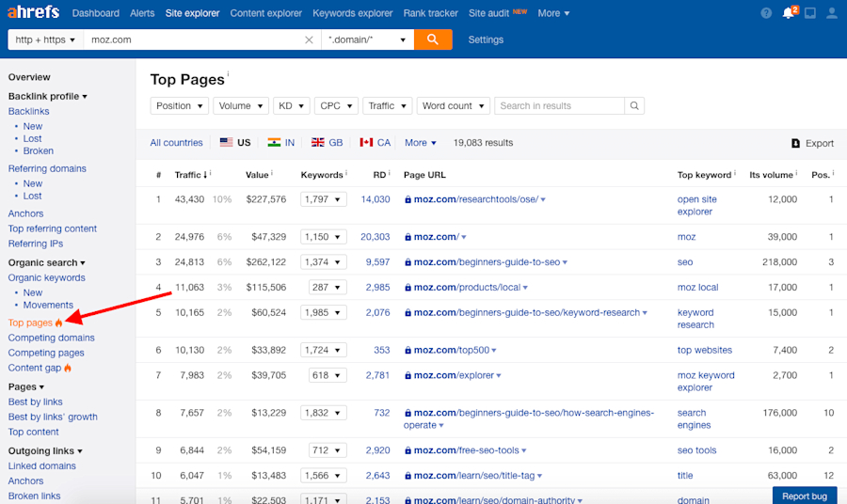
Task: Open the Dashboard nav item
Action: [96, 13]
